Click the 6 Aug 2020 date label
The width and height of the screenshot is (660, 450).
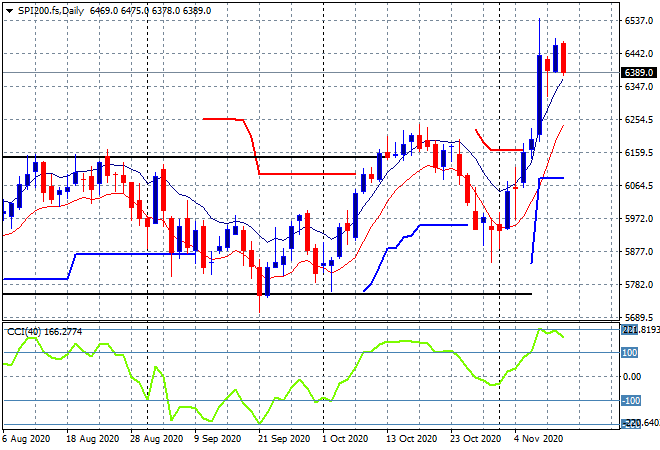point(26,439)
